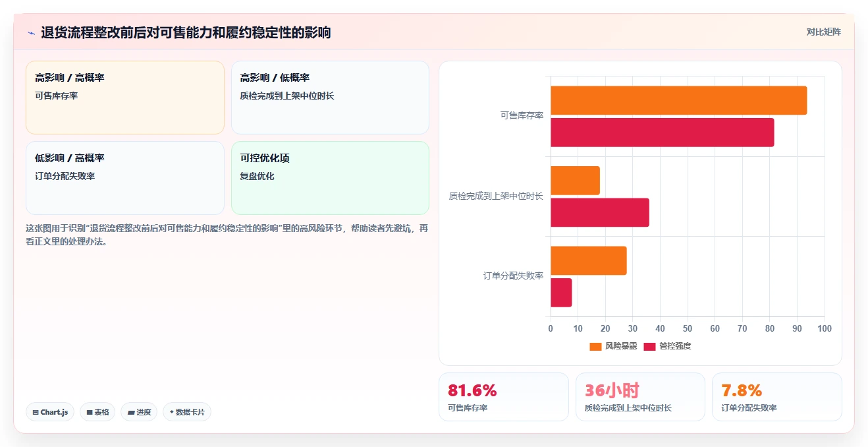Viewport: 868px width, 447px height.
Task: Click the 订单分配失败率 chart axis label
Action: pos(513,276)
